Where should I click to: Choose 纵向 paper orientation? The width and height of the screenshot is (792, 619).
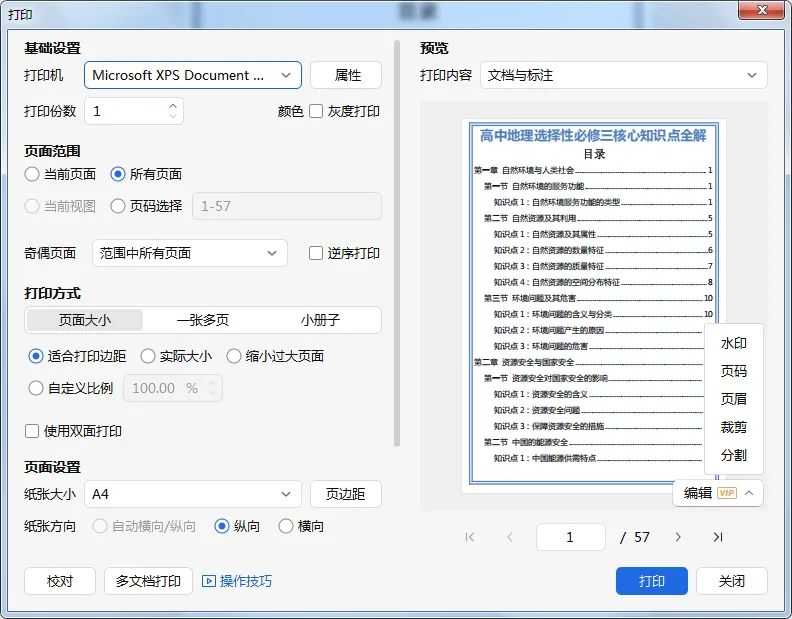(222, 526)
